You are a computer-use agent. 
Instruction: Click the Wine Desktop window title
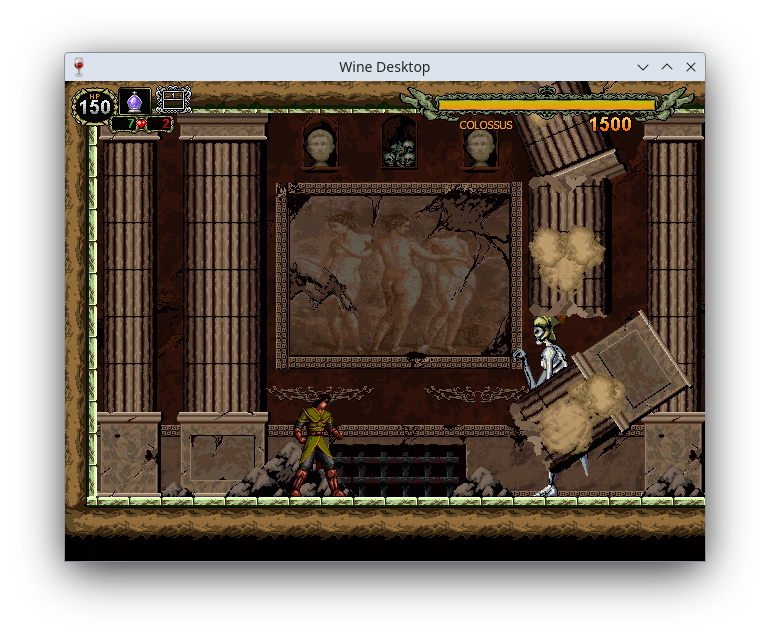click(384, 67)
